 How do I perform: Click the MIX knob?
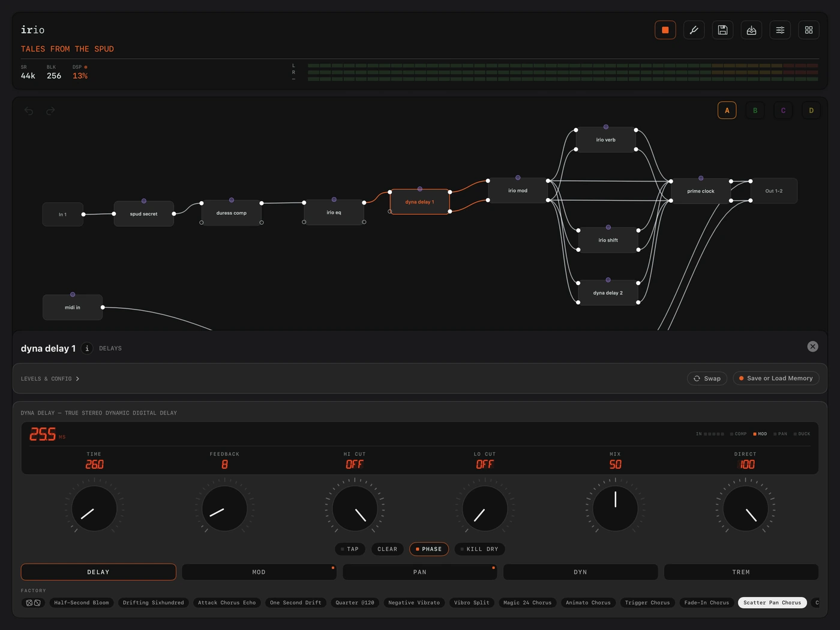pos(615,508)
